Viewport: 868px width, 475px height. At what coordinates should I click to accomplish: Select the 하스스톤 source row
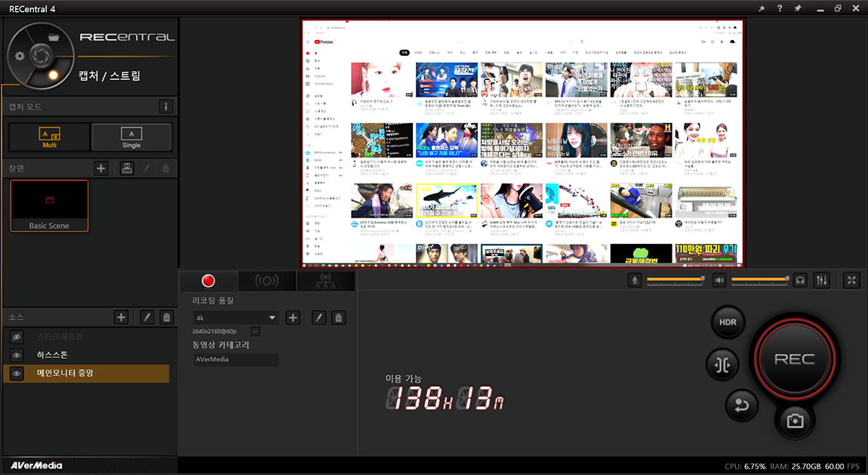click(86, 355)
